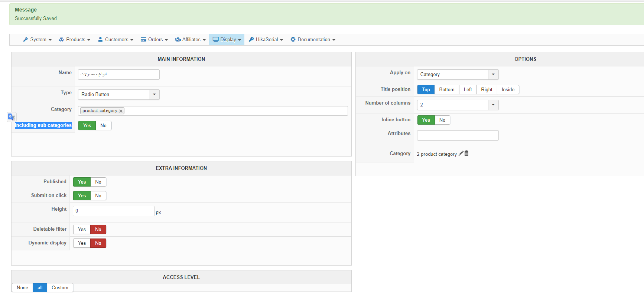Viewport: 644px width, 306px height.
Task: Click the Successfully Saved message text
Action: click(x=36, y=18)
